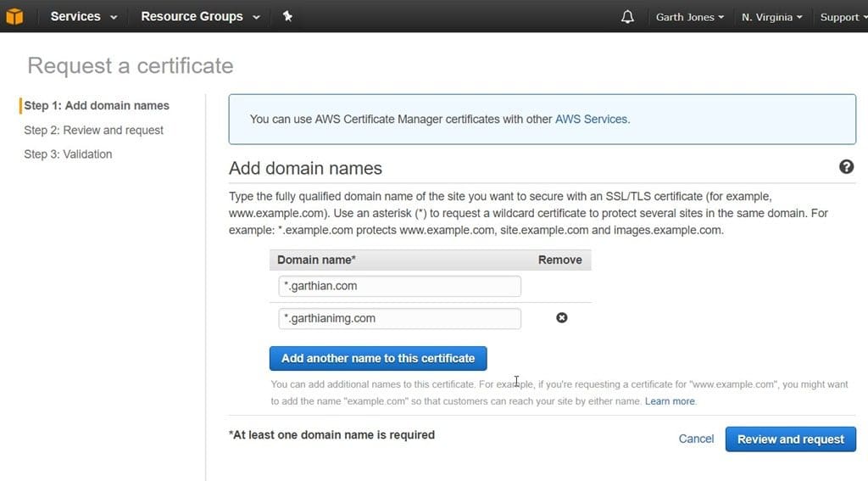This screenshot has height=481, width=868.
Task: Focus the *.garthianimg.com domain field
Action: [400, 319]
